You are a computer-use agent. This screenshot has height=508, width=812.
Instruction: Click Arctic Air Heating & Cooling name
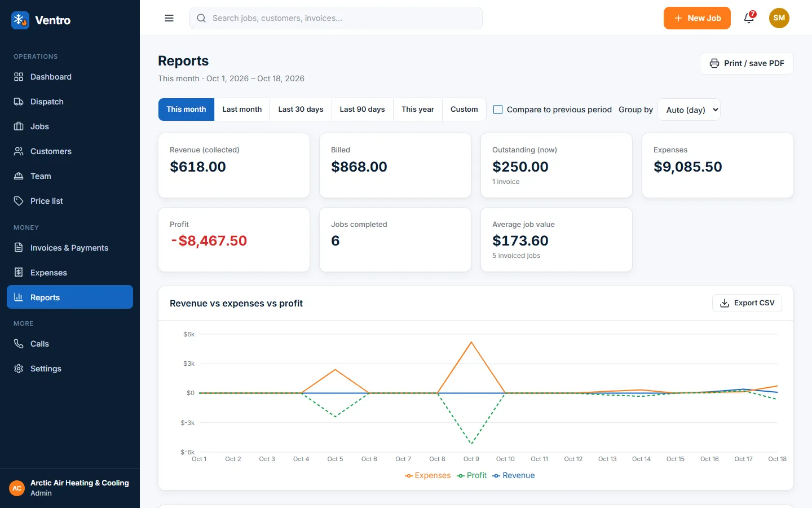tap(80, 483)
